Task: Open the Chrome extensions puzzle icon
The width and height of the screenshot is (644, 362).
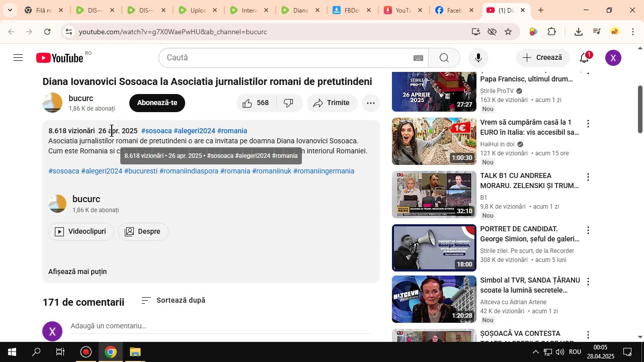Action: click(552, 32)
